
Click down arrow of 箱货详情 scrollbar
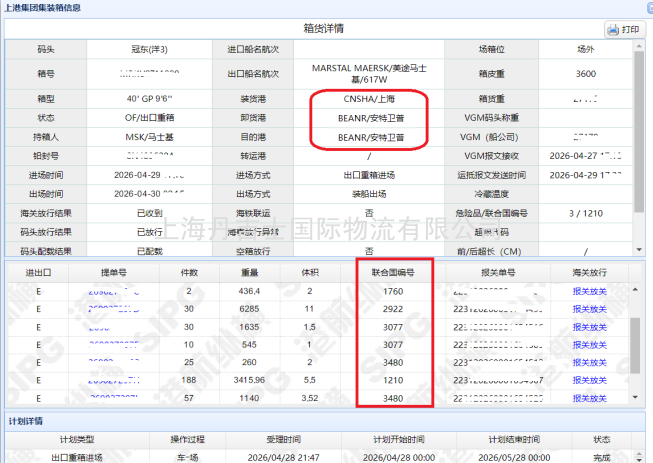point(638,250)
